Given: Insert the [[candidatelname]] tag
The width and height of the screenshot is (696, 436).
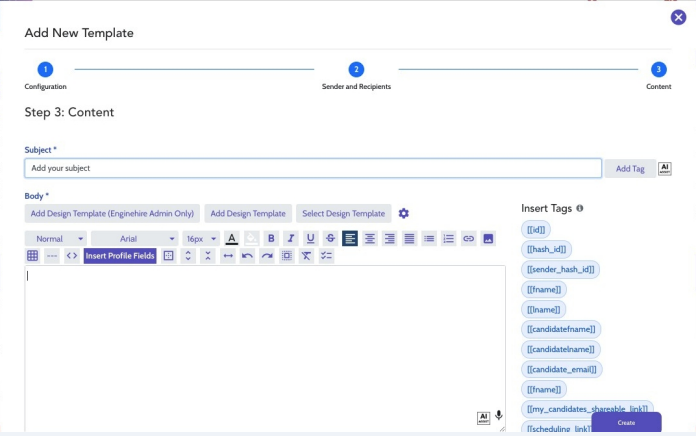Looking at the screenshot, I should pos(561,349).
